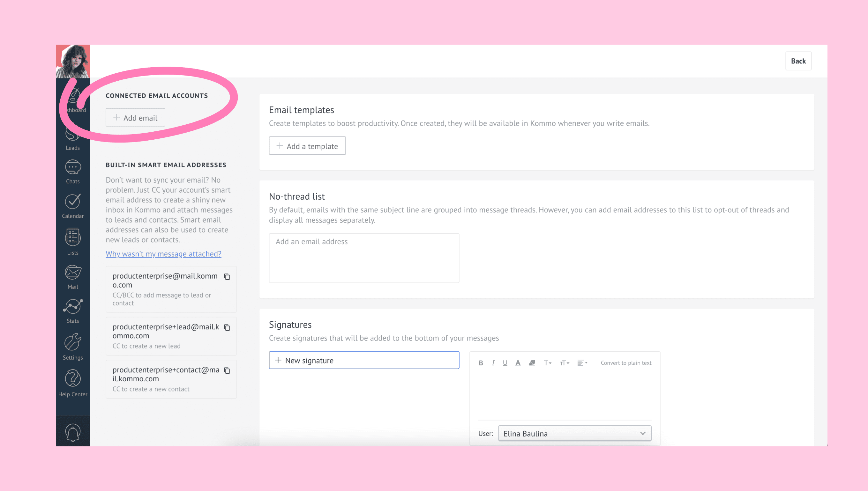Select 'CC to create a new lead' text

click(146, 346)
